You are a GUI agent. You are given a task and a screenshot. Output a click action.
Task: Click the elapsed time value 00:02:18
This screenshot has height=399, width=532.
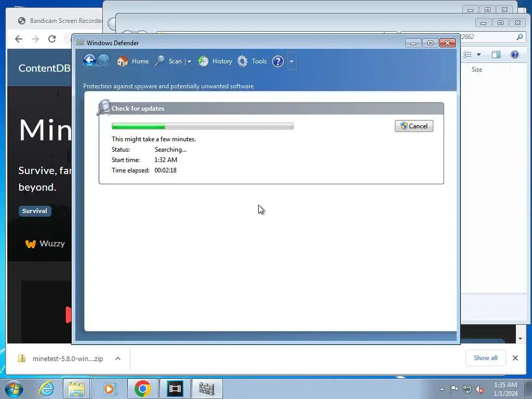point(165,170)
